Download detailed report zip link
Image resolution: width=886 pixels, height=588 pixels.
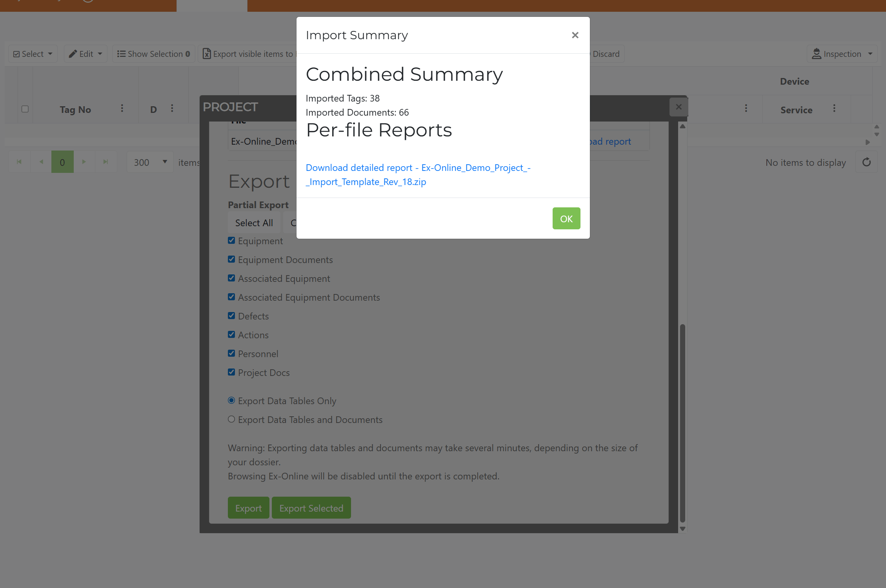pyautogui.click(x=418, y=175)
